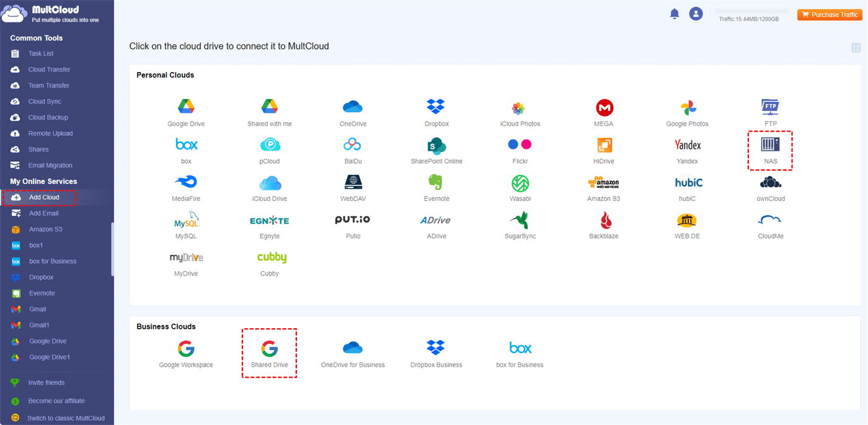Image resolution: width=868 pixels, height=425 pixels.
Task: Add a WebDAV connection
Action: pyautogui.click(x=353, y=182)
